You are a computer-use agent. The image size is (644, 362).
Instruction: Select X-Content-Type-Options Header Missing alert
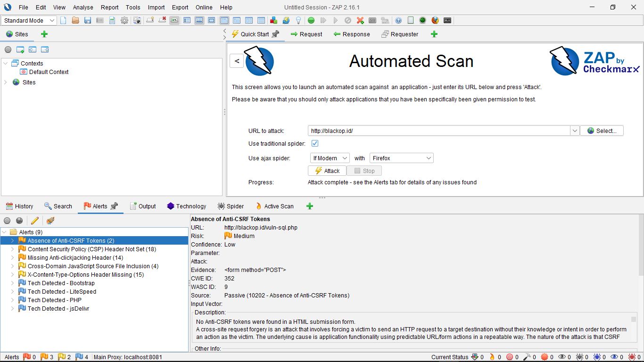coord(86,274)
